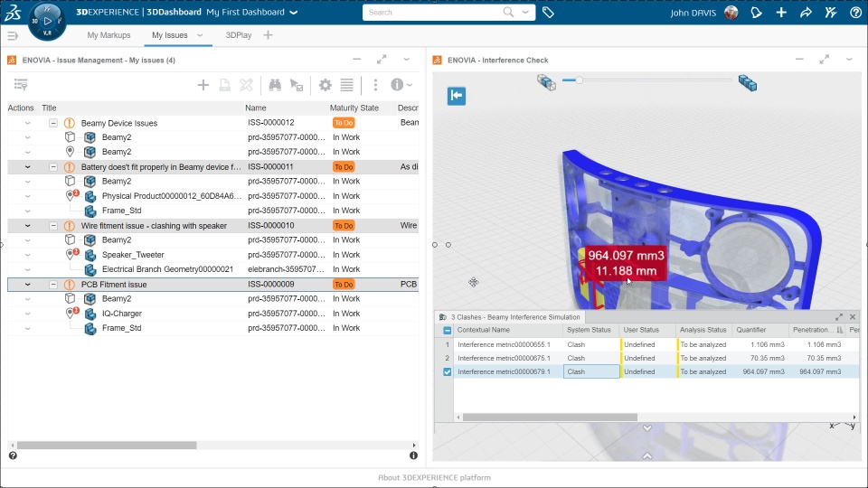This screenshot has width=868, height=488.
Task: Uncheck Interference metric00000679.1 row checkbox
Action: coord(448,371)
